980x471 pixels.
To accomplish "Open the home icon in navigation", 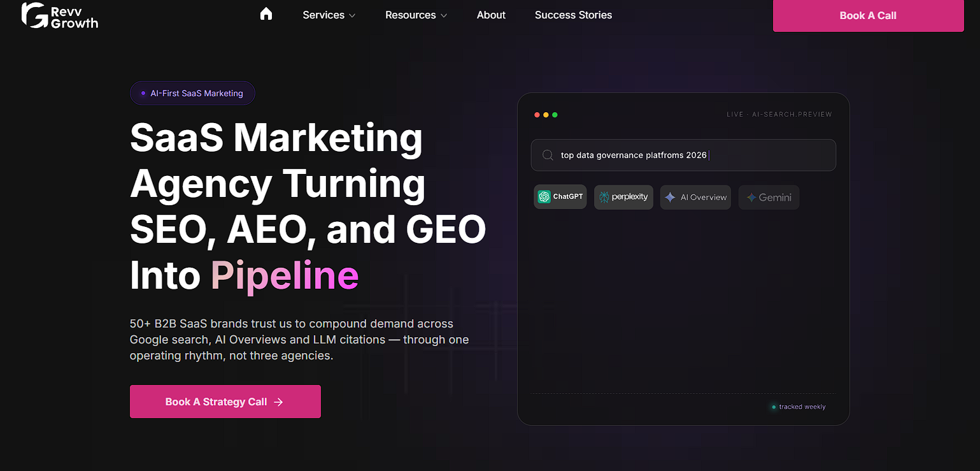I will [266, 14].
